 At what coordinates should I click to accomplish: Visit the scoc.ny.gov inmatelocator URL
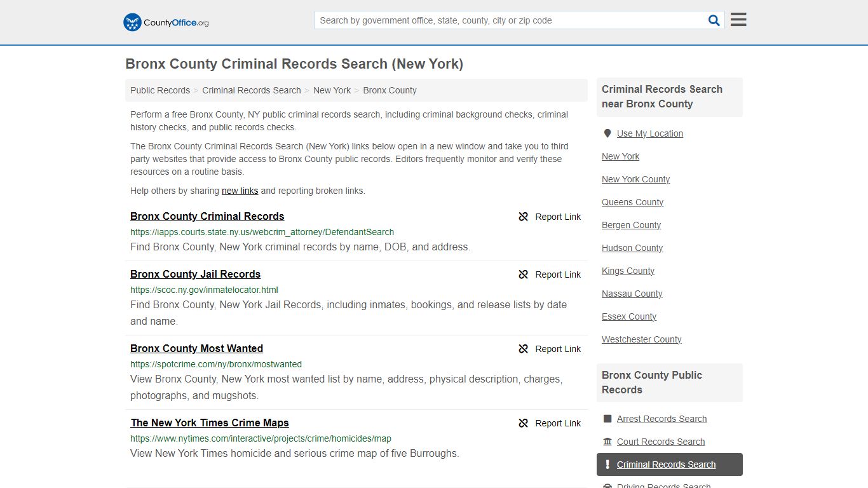(204, 290)
